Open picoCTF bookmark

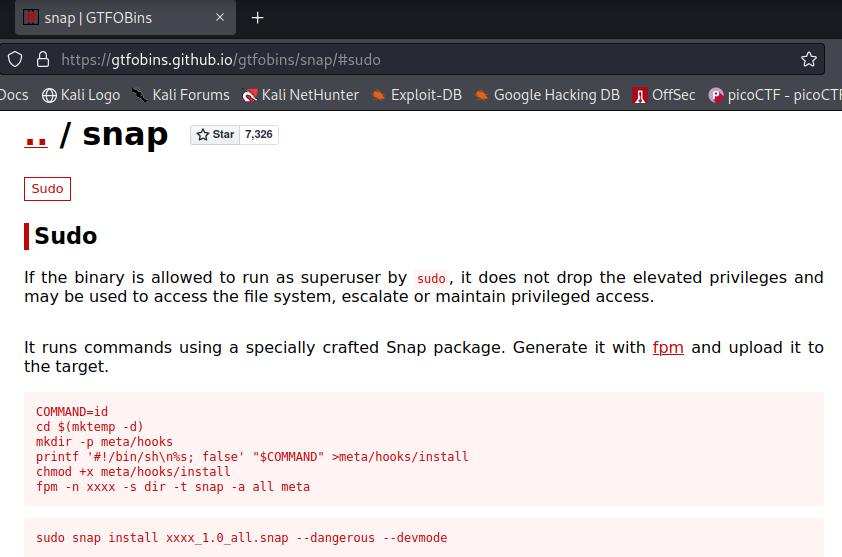(774, 95)
